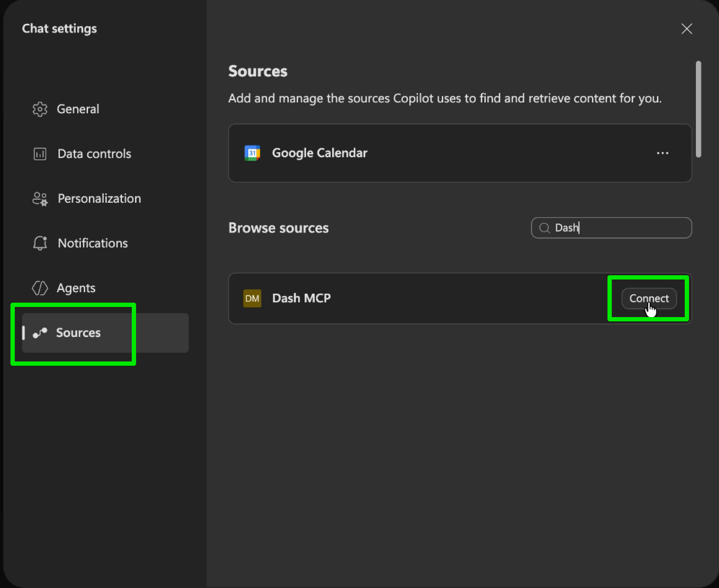Click the Google Calendar logo icon
Image resolution: width=719 pixels, height=588 pixels.
click(252, 153)
